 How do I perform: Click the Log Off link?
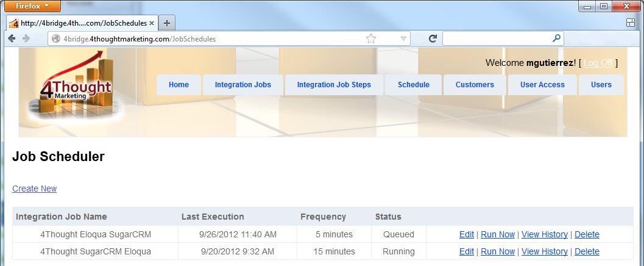598,63
